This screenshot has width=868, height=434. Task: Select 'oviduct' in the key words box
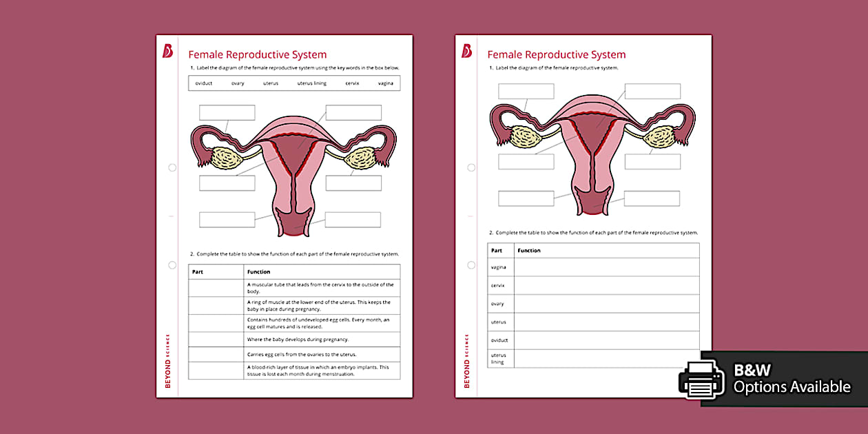[x=203, y=83]
